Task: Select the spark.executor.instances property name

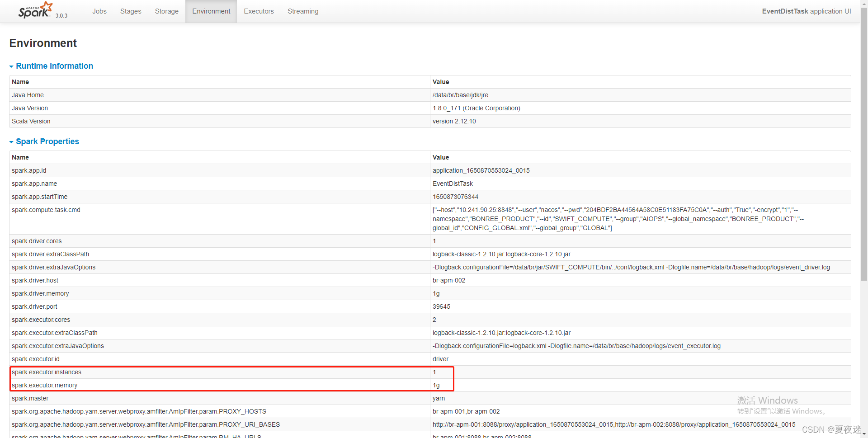Action: click(47, 372)
